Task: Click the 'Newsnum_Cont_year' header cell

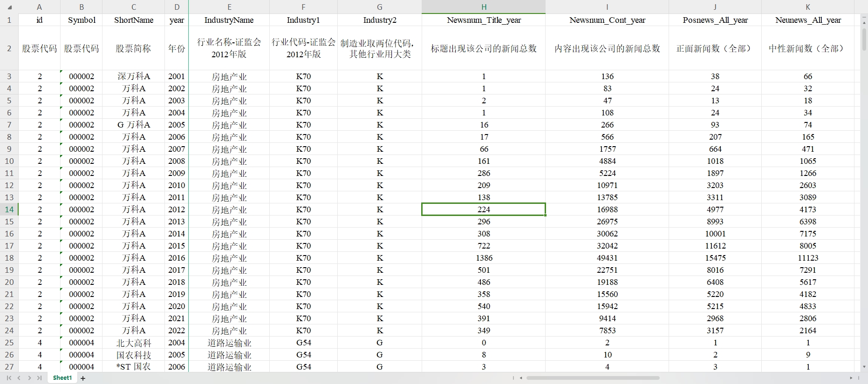Action: [x=607, y=20]
